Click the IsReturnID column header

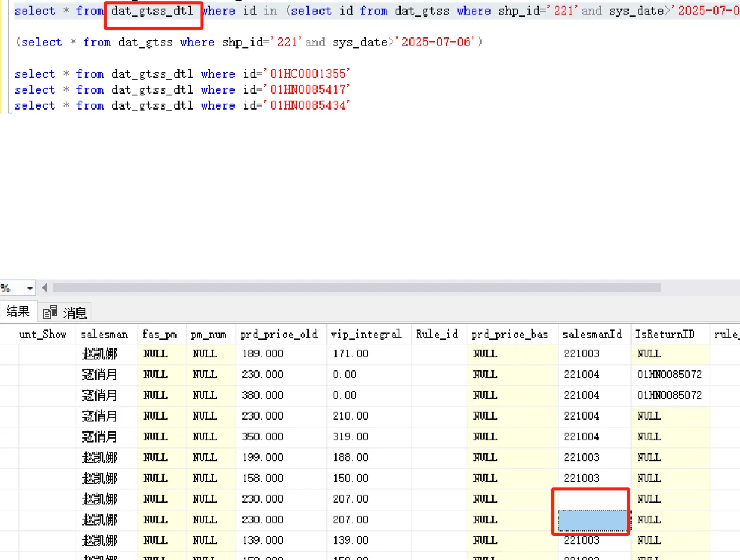pyautogui.click(x=664, y=334)
